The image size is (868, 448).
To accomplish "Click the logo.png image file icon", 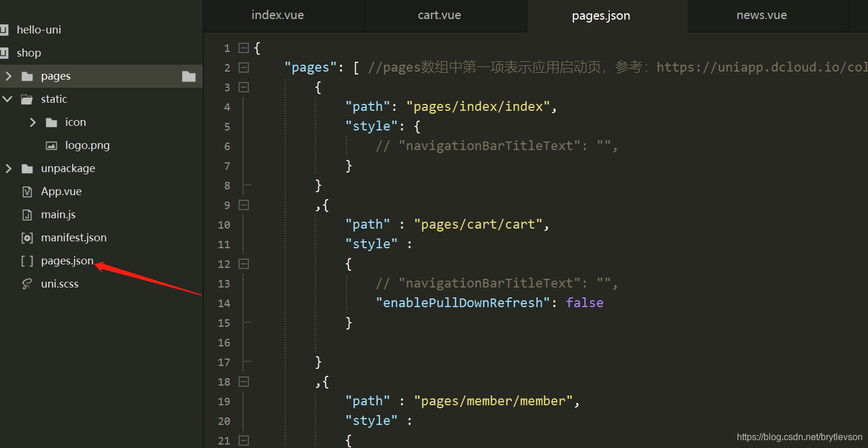I will pos(51,145).
